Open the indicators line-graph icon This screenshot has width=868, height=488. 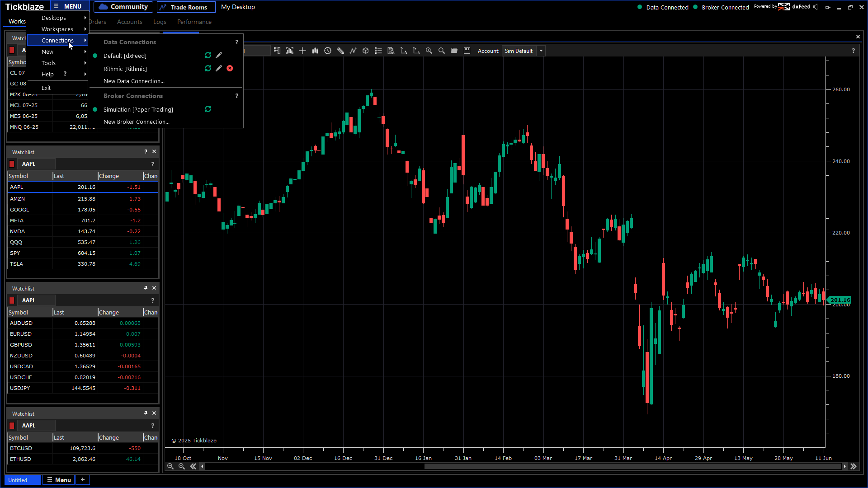353,51
